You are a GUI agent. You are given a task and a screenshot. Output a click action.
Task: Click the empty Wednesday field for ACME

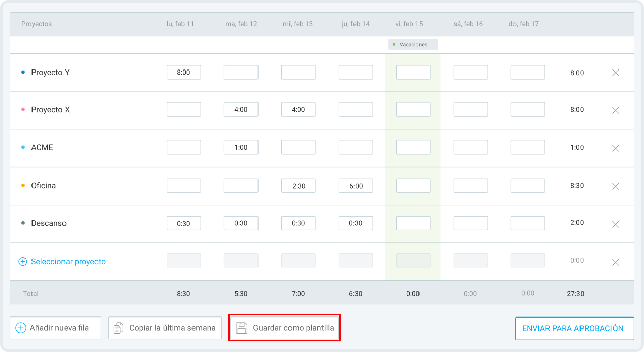(x=298, y=147)
